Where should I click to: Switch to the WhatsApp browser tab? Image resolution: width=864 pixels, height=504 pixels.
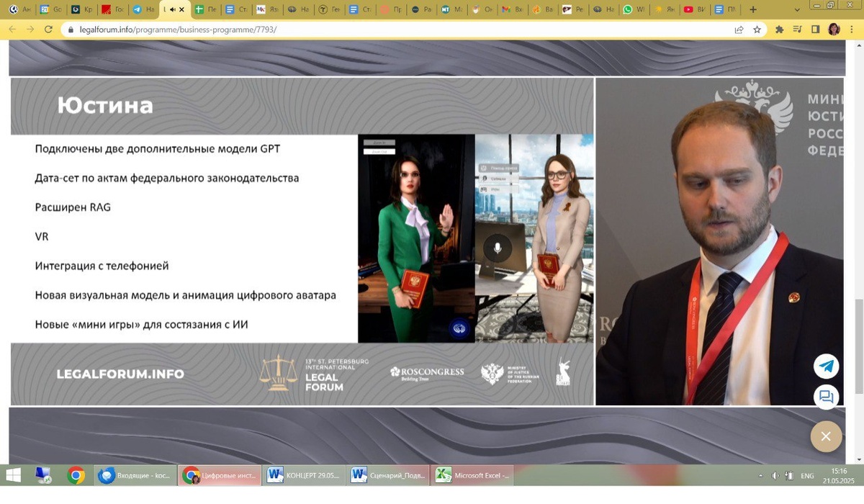pos(634,9)
